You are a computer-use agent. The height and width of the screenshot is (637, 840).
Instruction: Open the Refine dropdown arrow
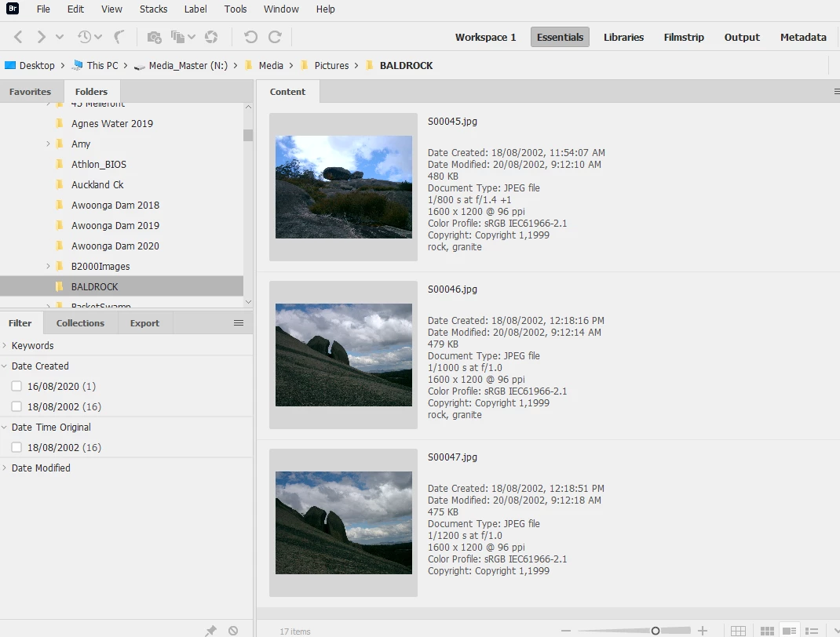pos(192,37)
